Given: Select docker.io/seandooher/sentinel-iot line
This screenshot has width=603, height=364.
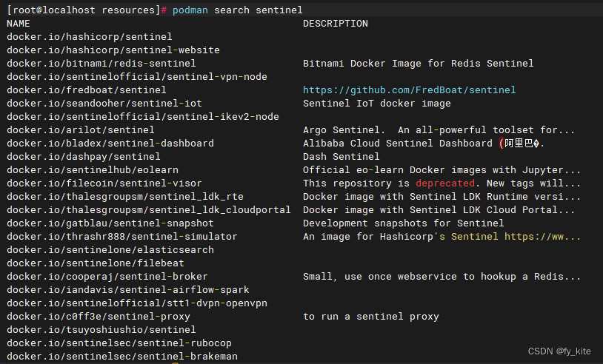Looking at the screenshot, I should (104, 104).
